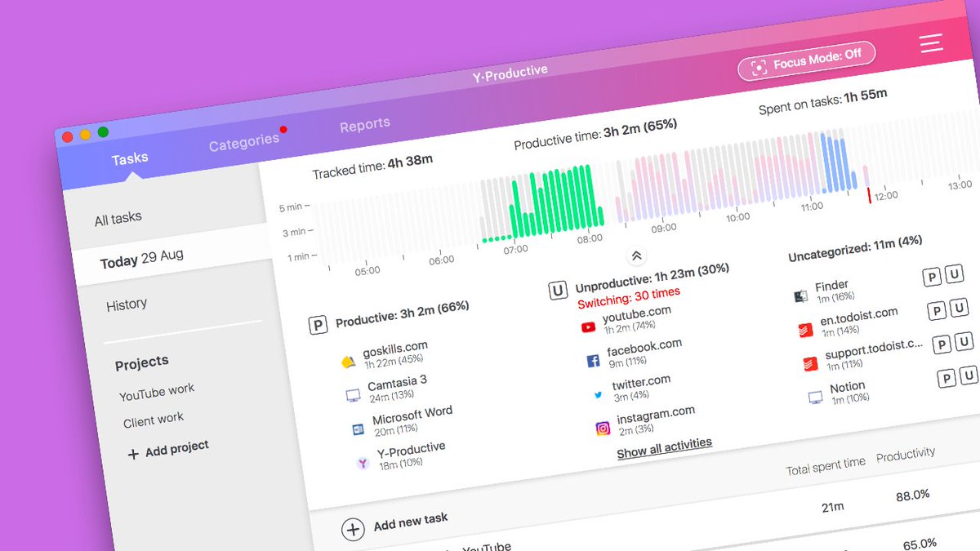Select All tasks in sidebar
980x551 pixels.
click(x=118, y=218)
